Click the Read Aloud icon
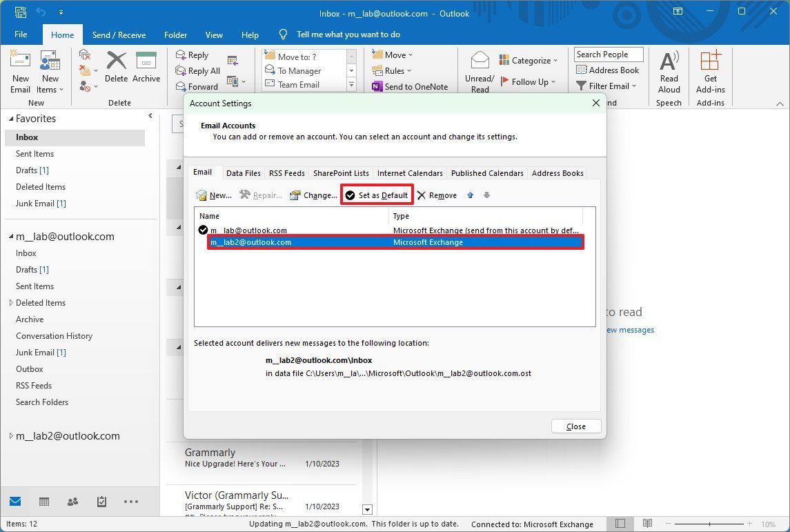Viewport: 790px width, 532px height. (669, 61)
